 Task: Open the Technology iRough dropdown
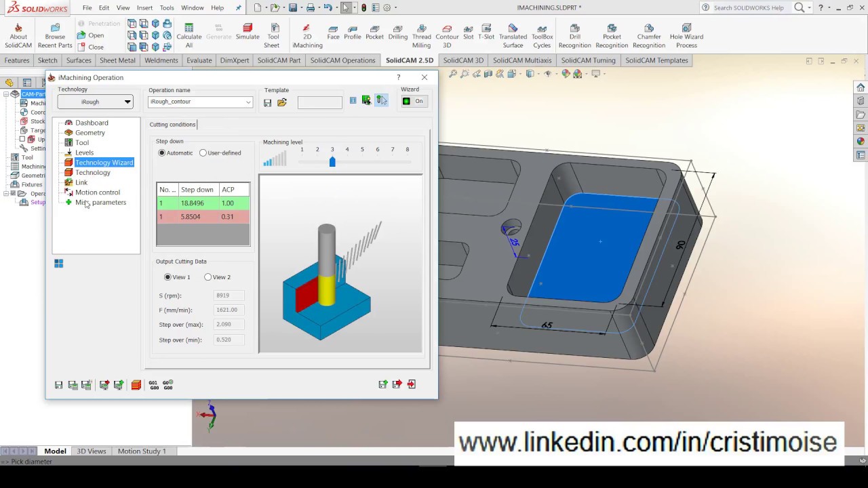95,102
